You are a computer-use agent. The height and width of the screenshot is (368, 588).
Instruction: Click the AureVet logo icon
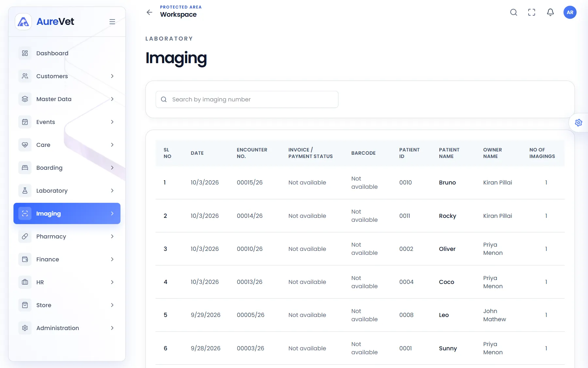(x=23, y=22)
